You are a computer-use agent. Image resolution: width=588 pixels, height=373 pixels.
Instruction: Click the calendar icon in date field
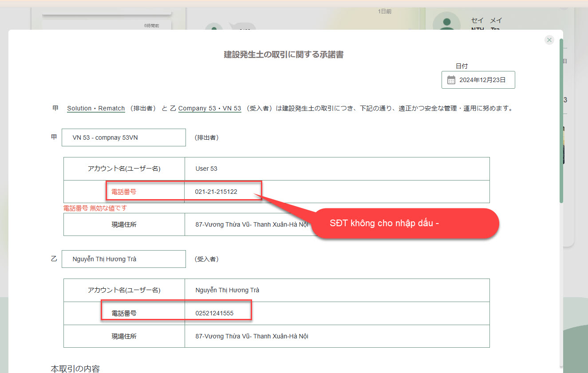tap(451, 80)
